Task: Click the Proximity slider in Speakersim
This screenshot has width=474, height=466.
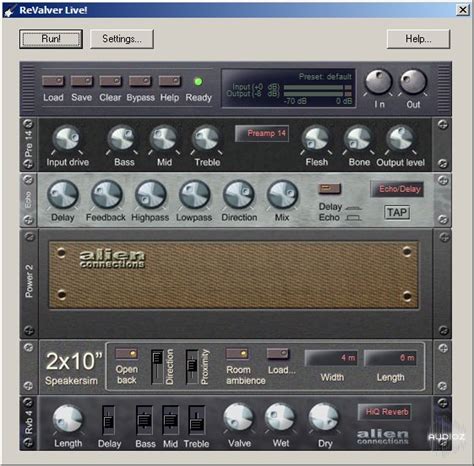Action: pos(192,366)
